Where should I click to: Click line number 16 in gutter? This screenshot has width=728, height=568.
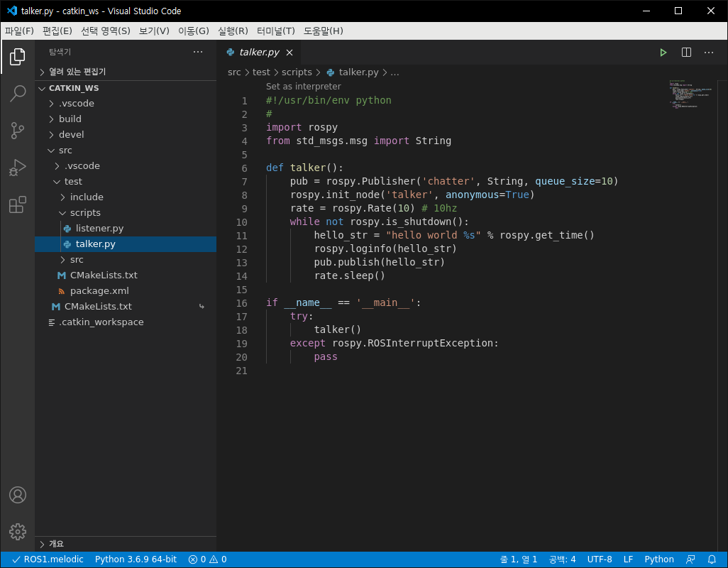click(241, 303)
